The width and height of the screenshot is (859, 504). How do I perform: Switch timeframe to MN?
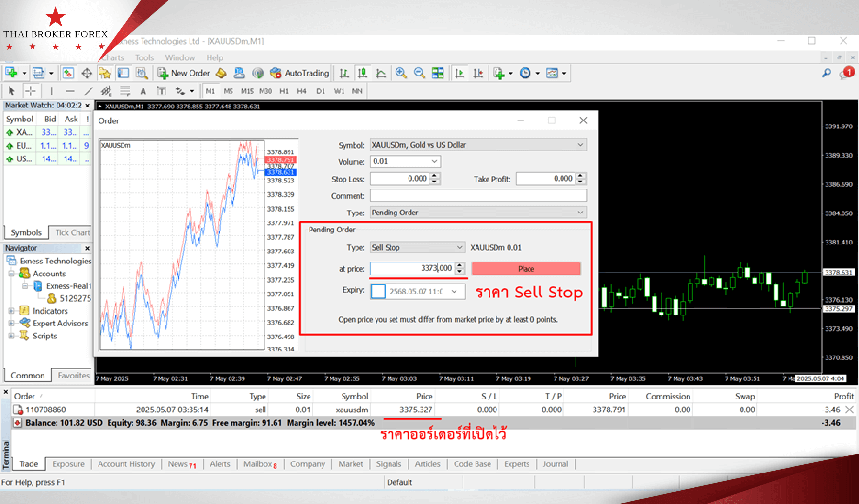point(357,91)
